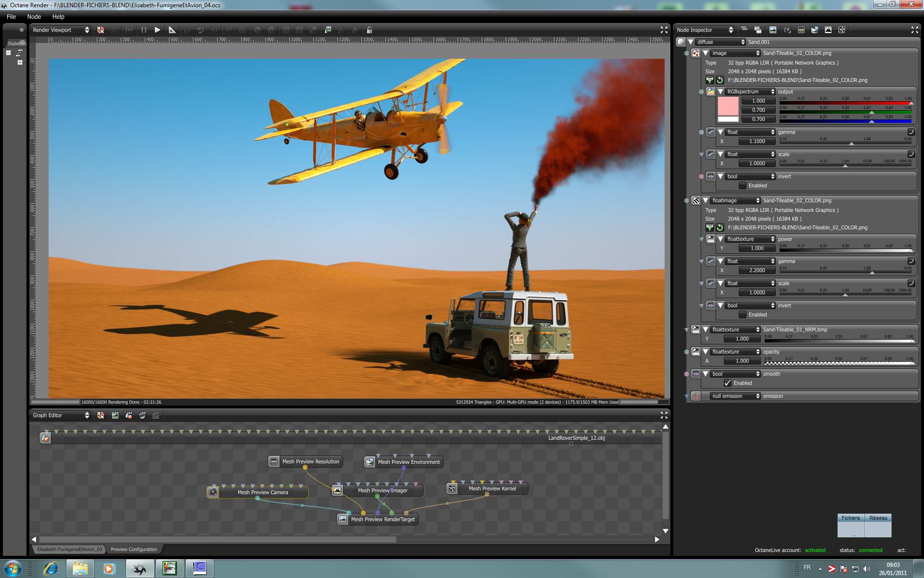Reload the Sand-Tileable_02_COLOR image file
This screenshot has height=578, width=924.
point(720,80)
